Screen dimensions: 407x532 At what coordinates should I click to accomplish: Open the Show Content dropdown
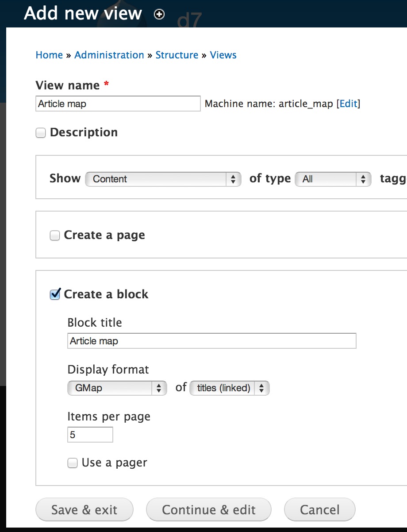tap(163, 179)
